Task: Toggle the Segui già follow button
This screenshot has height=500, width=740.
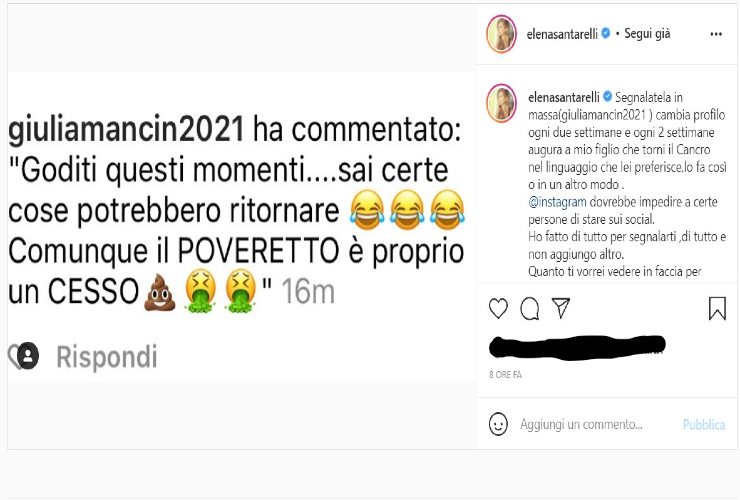Action: [x=647, y=34]
